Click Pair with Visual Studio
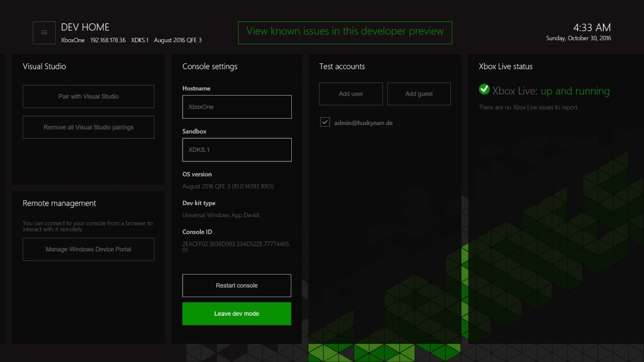The image size is (644, 362). (x=89, y=97)
